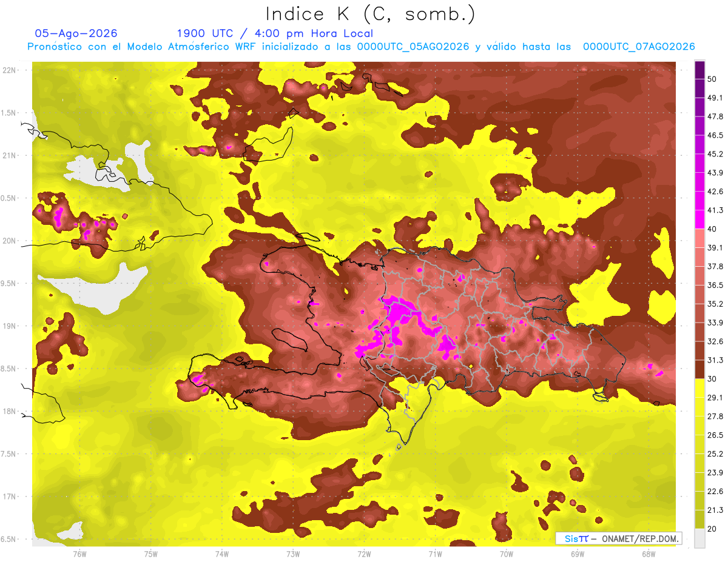The image size is (728, 562).
Task: Click the colorbar value "21.3"
Action: 715,510
